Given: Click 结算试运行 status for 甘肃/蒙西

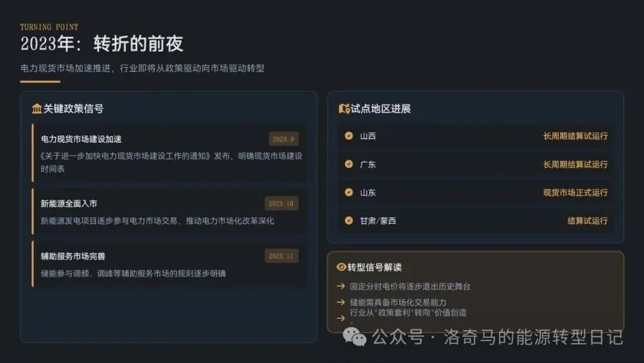Looking at the screenshot, I should 587,220.
